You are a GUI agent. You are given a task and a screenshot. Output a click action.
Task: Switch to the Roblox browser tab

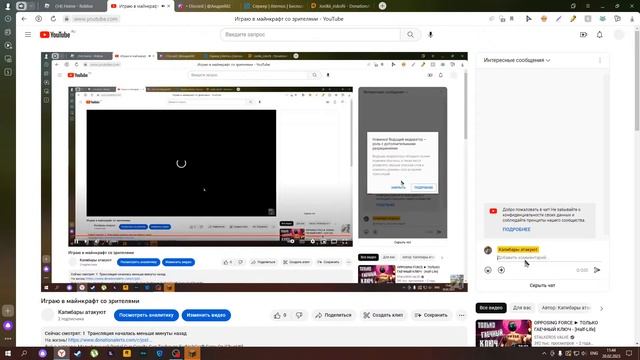pyautogui.click(x=73, y=6)
